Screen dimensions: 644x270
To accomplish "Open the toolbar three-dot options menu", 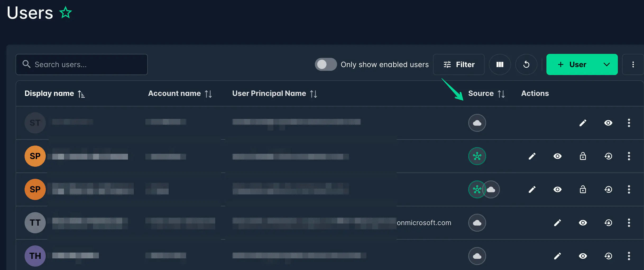I will (x=633, y=64).
